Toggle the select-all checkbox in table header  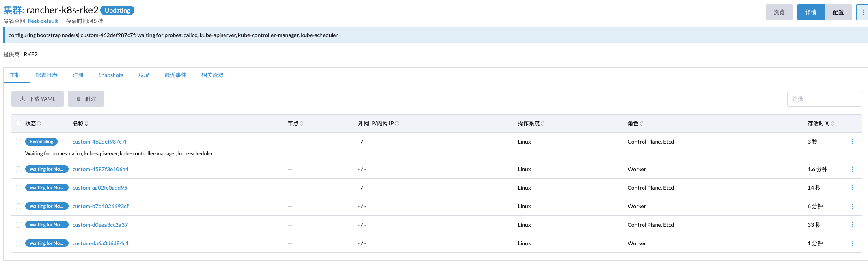[19, 123]
